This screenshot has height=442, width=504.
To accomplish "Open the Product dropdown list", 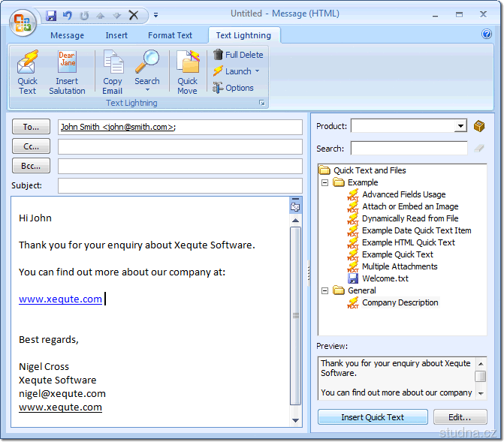I will click(460, 126).
